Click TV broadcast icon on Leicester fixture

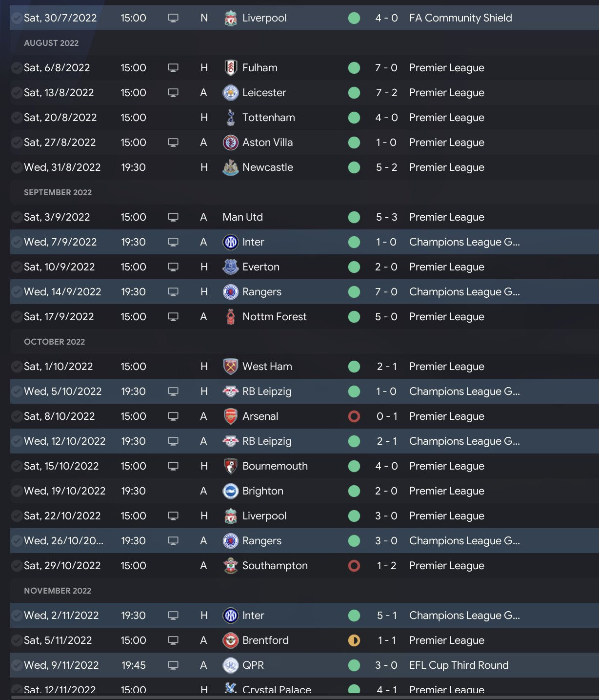(x=173, y=93)
